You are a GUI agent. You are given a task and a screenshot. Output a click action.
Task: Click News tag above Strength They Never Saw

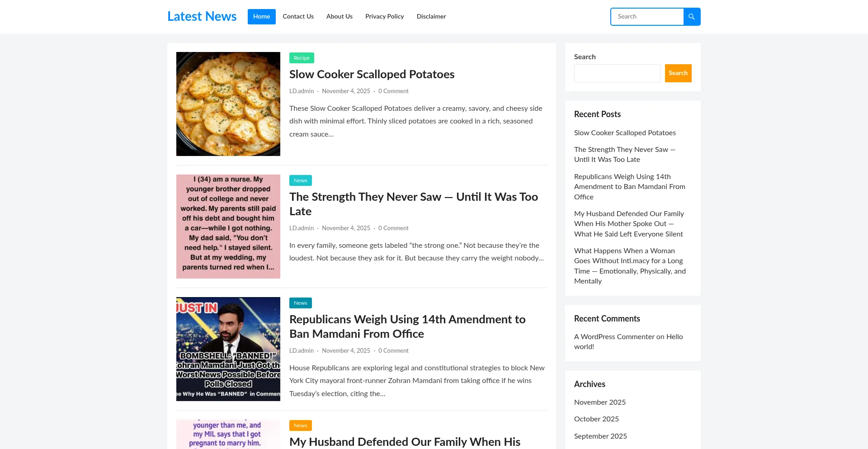tap(300, 180)
